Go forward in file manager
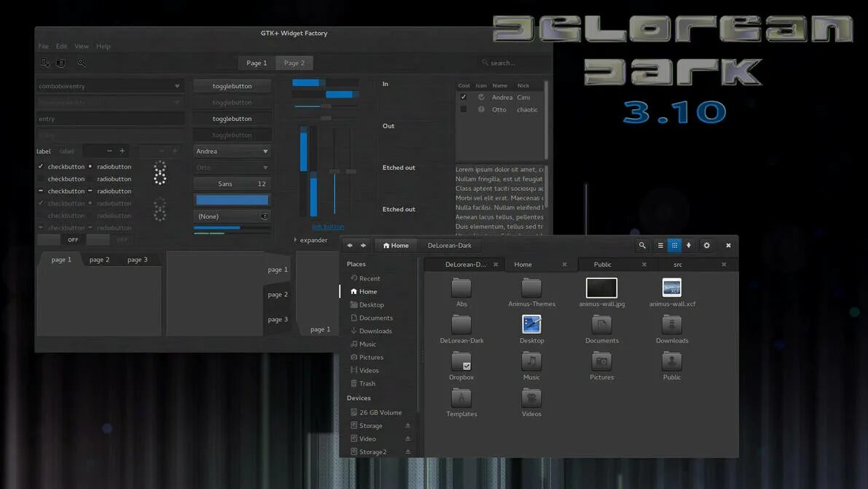Viewport: 868px width, 489px height. (x=363, y=246)
